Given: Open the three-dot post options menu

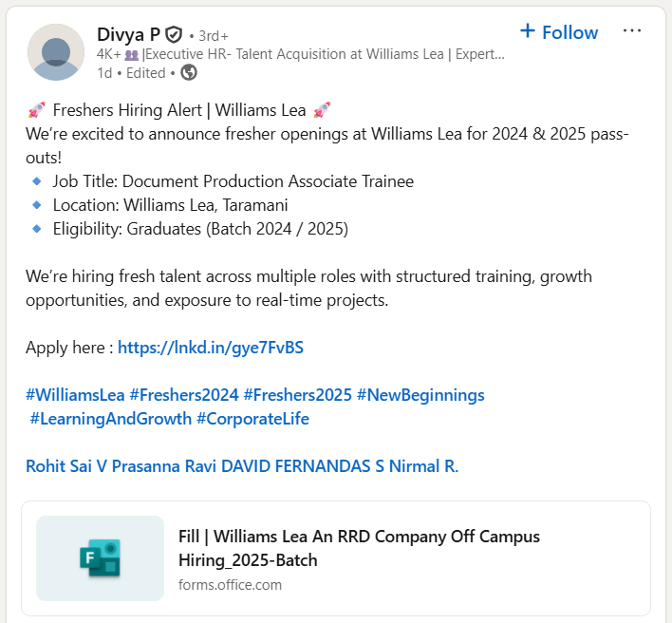Looking at the screenshot, I should pyautogui.click(x=632, y=31).
